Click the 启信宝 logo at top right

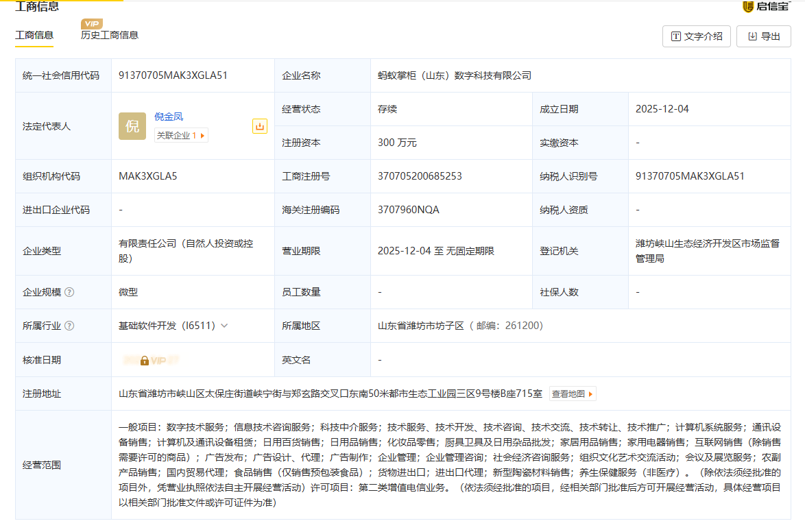[x=765, y=7]
